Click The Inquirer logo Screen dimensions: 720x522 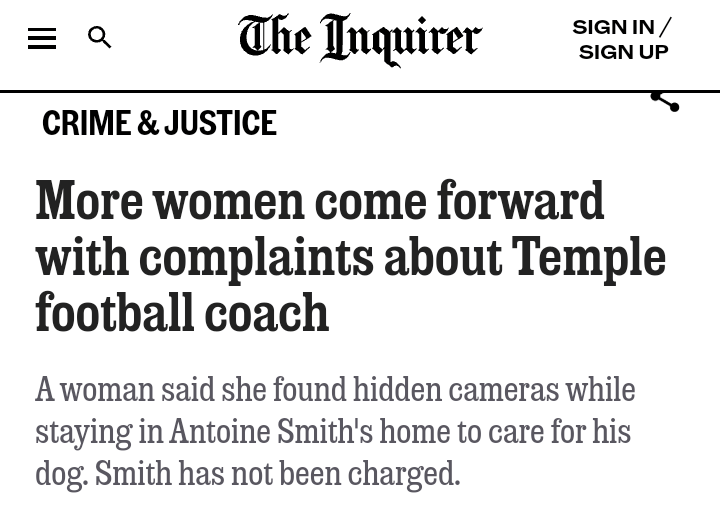coord(360,40)
